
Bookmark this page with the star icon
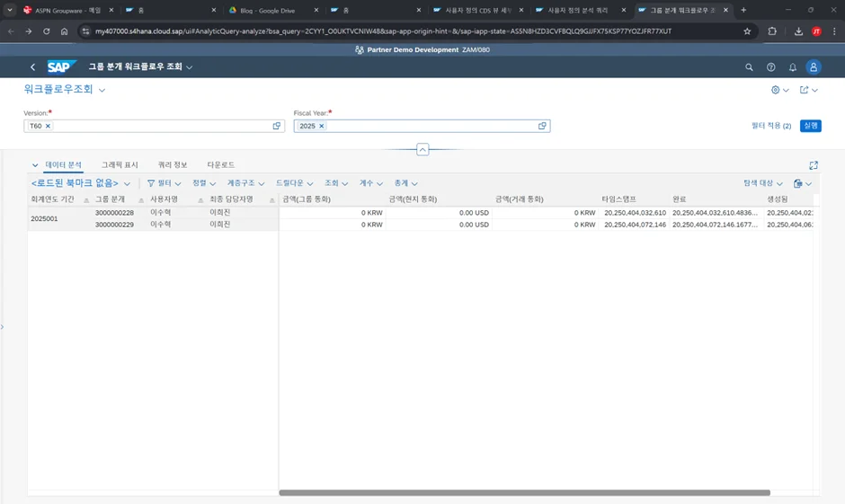[747, 31]
